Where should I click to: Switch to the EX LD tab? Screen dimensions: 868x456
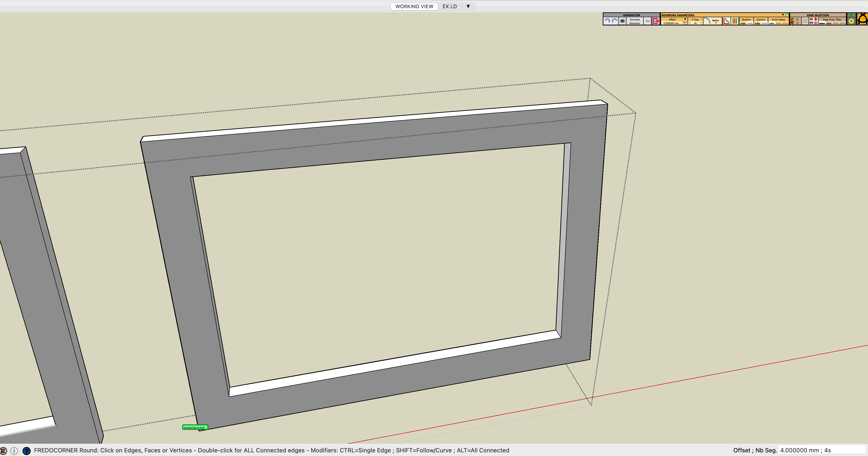click(x=449, y=6)
